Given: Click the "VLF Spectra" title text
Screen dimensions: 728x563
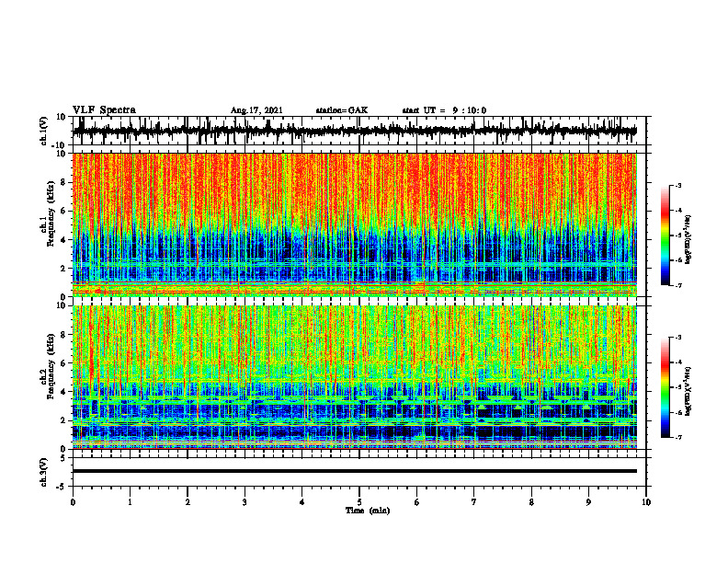Looking at the screenshot, I should point(104,110).
